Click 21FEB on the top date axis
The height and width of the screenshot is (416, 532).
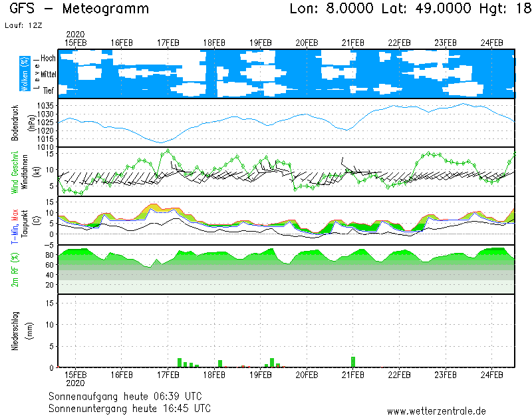353,43
